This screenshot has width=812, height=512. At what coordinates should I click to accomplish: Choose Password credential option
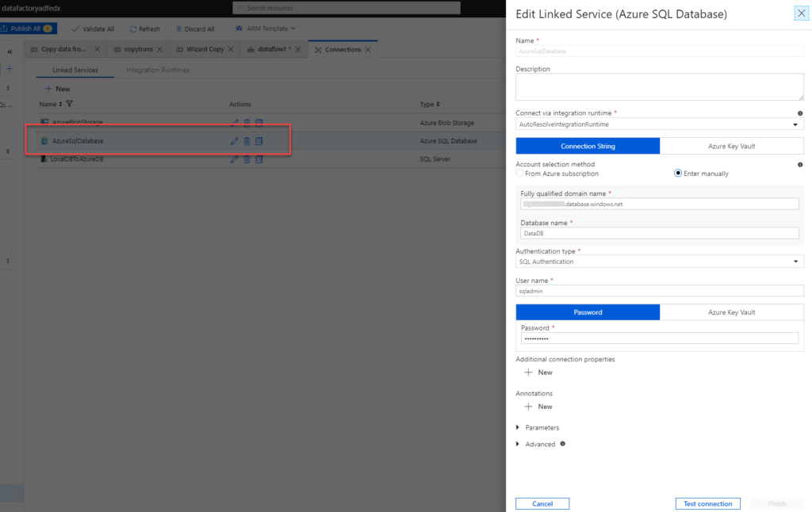pyautogui.click(x=588, y=312)
